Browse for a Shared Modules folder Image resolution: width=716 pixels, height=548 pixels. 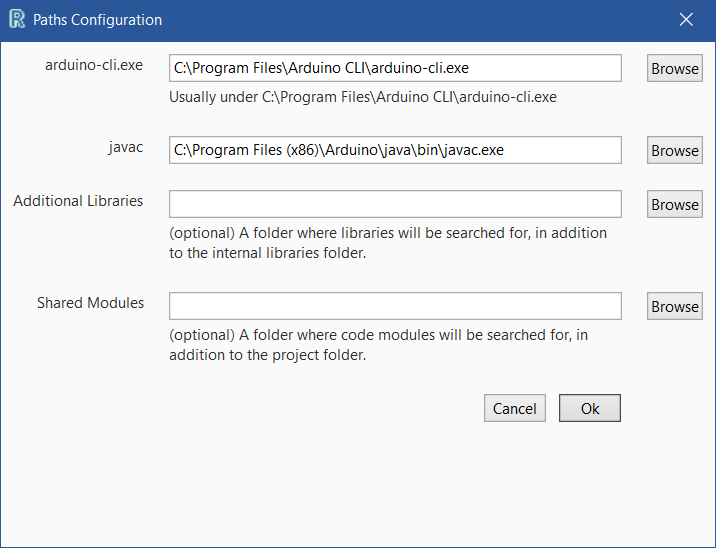pos(675,306)
